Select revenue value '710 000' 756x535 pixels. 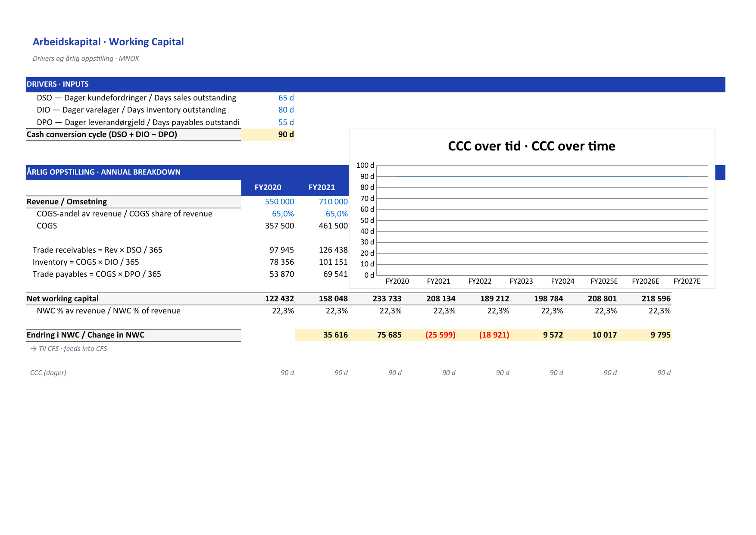(333, 202)
